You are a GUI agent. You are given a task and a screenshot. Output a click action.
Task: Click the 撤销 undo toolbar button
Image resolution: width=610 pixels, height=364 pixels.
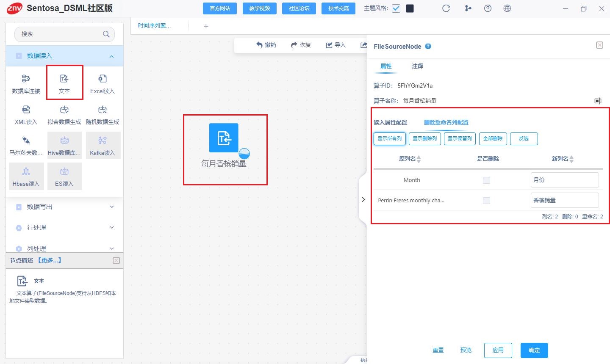266,45
